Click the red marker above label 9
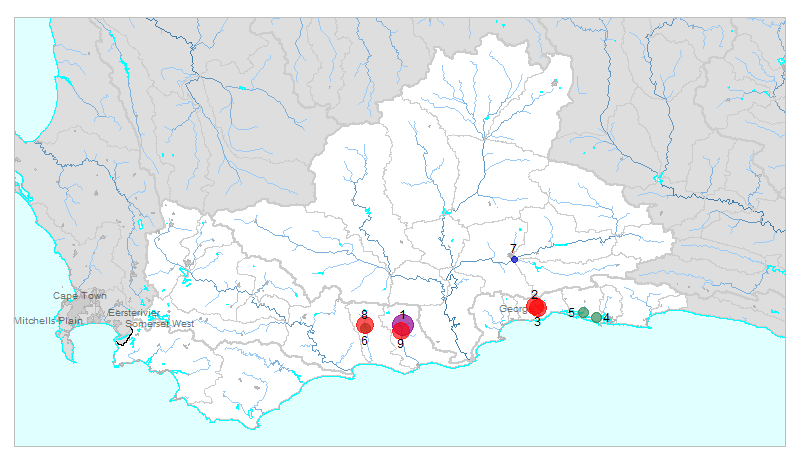Image resolution: width=800 pixels, height=461 pixels. (401, 331)
